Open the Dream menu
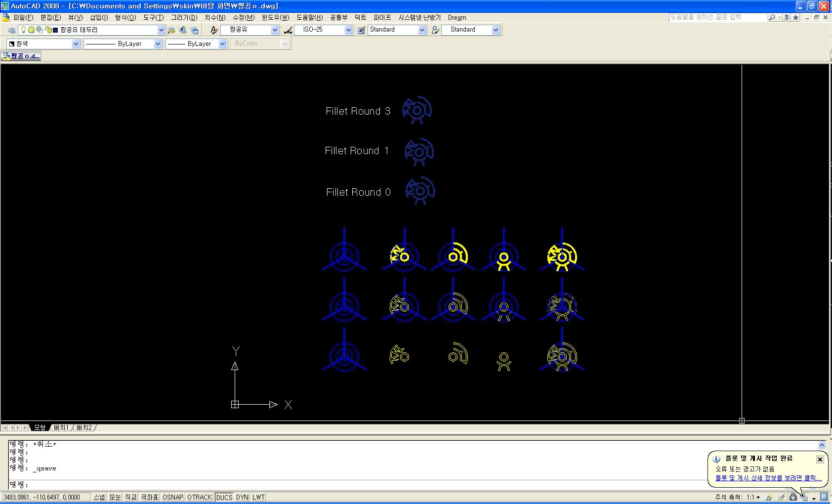 457,17
